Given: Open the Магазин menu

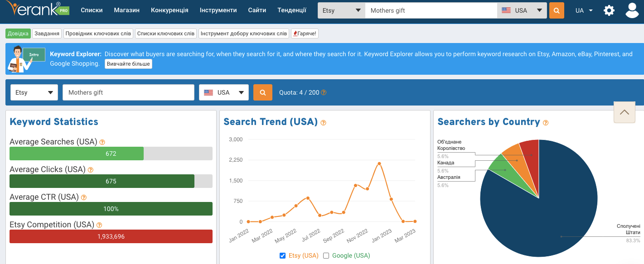Looking at the screenshot, I should (x=127, y=10).
